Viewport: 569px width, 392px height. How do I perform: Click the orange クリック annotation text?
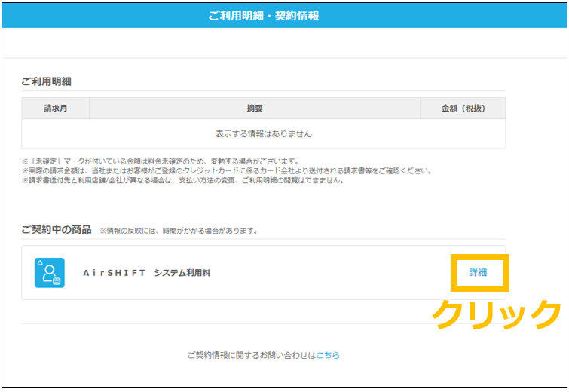pos(496,314)
